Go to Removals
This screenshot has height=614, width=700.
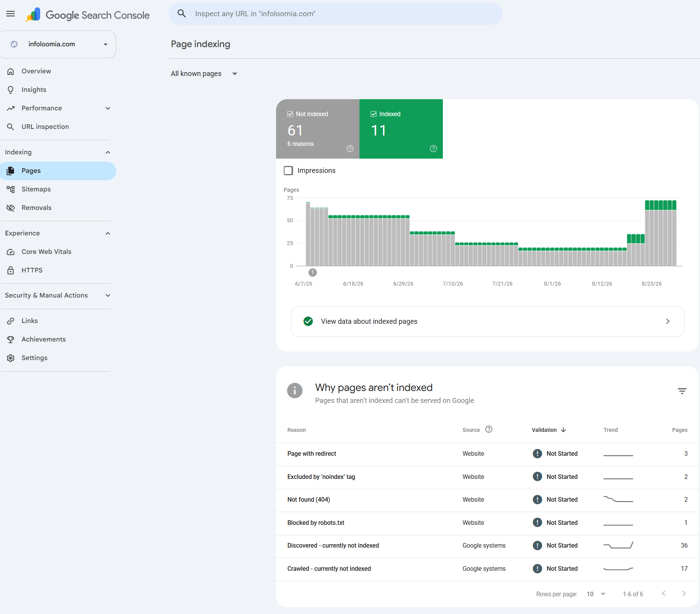tap(37, 208)
